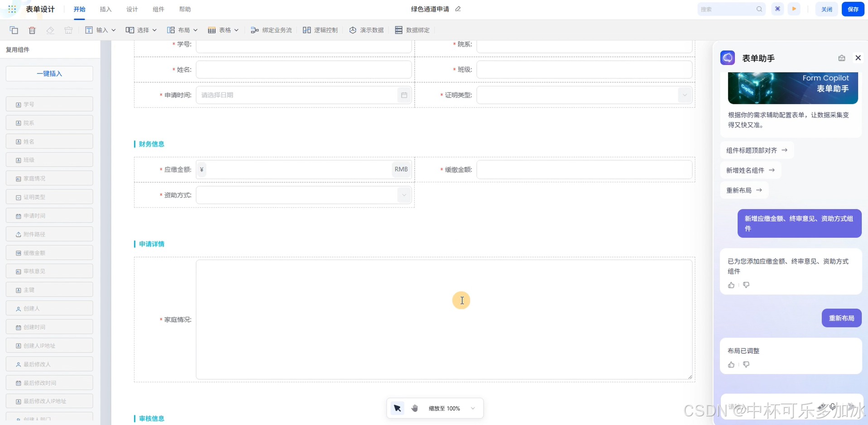Select the 证明类型 reusable component
The height and width of the screenshot is (425, 868).
pos(49,197)
